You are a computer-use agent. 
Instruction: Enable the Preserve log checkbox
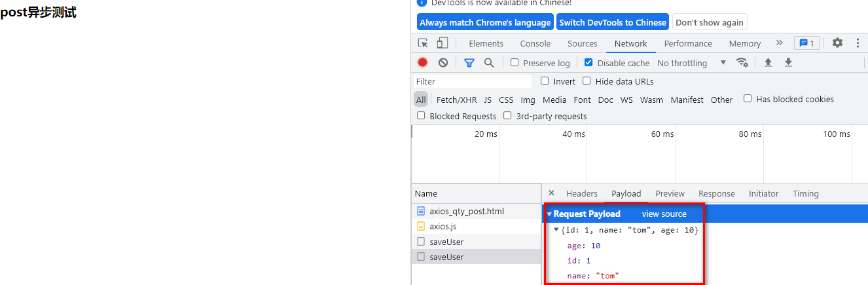(515, 63)
